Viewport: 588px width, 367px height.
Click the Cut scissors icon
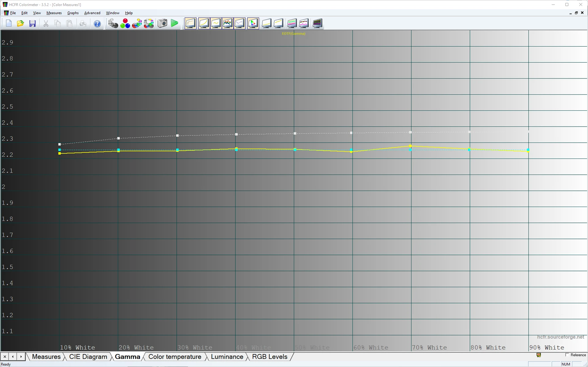coord(46,24)
